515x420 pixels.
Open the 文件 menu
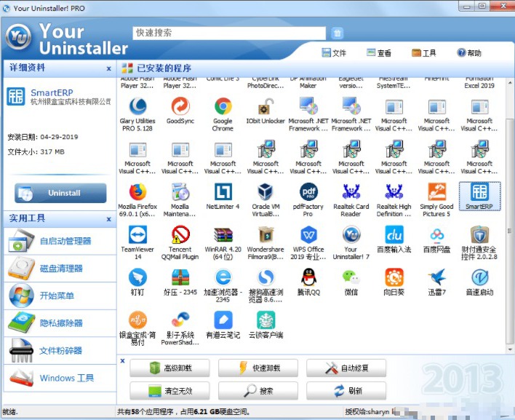[334, 53]
